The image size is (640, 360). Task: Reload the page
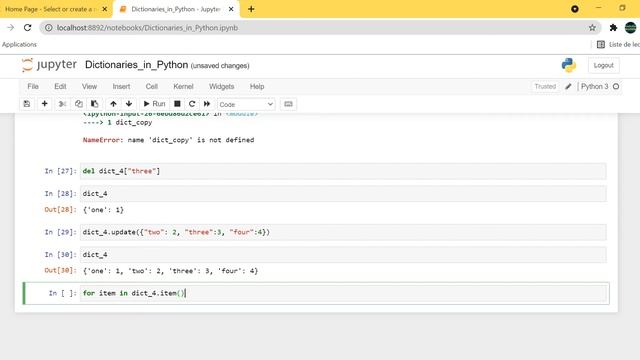[27, 28]
